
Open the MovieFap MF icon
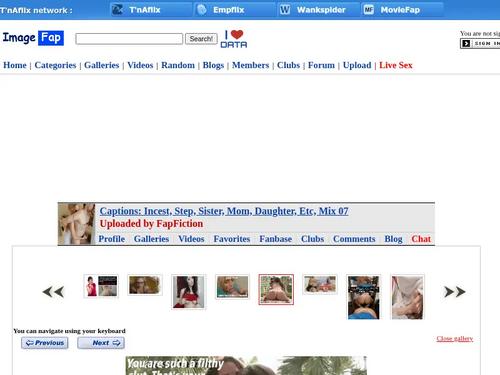tap(369, 10)
